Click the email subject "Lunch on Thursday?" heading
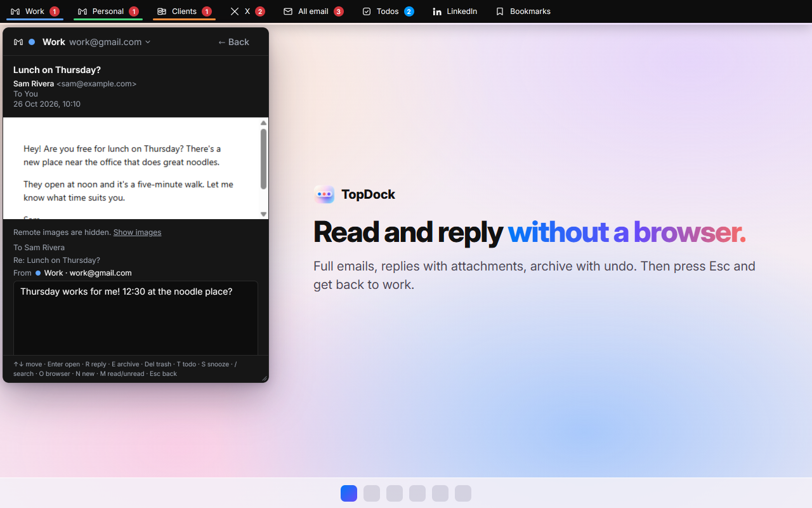Viewport: 812px width, 508px height. click(x=57, y=70)
